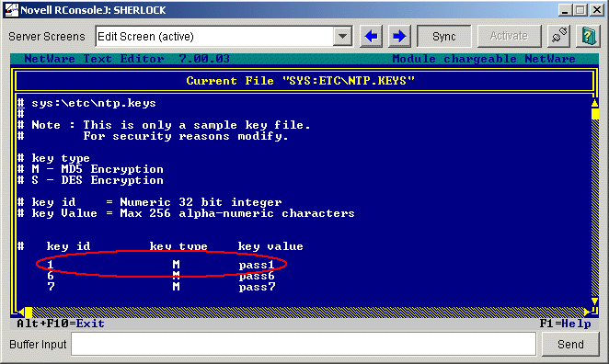This screenshot has height=364, width=609.
Task: Click the M key type for pass1
Action: [x=176, y=265]
